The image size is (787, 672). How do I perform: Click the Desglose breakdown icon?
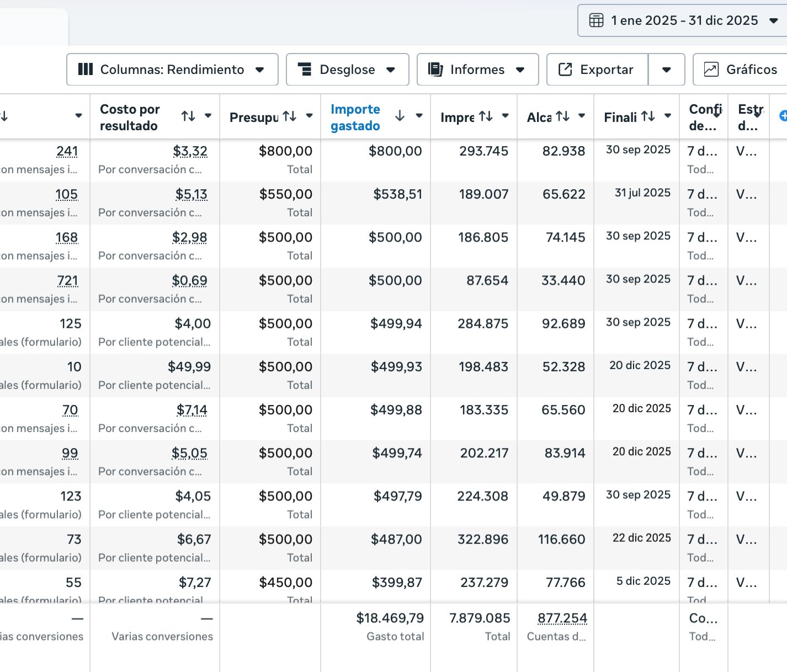[306, 70]
